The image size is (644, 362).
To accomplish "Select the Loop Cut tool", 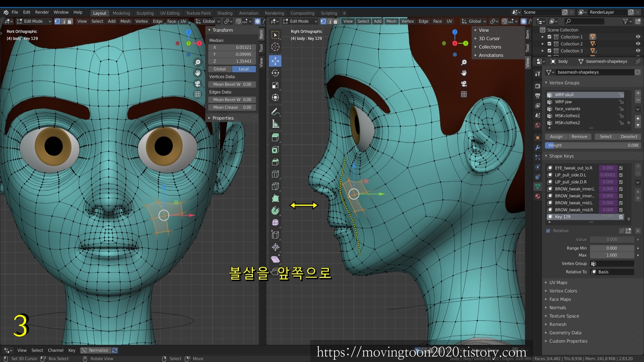I will pyautogui.click(x=275, y=174).
